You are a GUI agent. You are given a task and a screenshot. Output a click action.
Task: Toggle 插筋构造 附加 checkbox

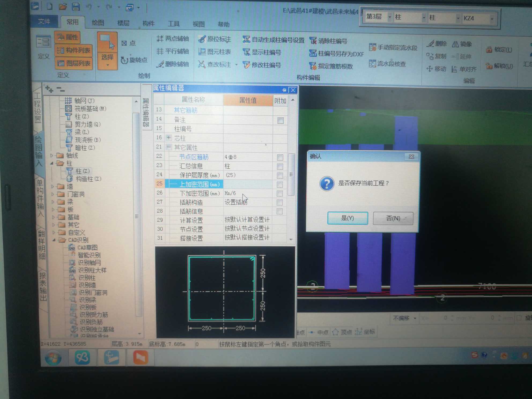(279, 202)
